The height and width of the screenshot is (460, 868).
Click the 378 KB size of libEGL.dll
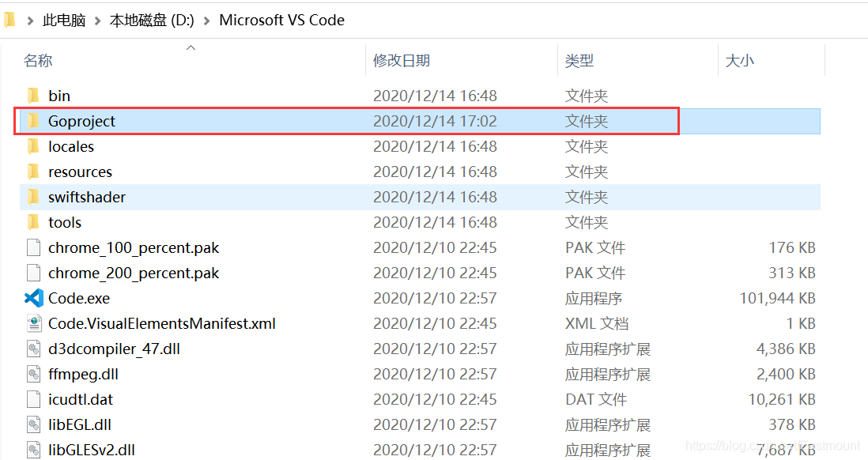(x=792, y=425)
